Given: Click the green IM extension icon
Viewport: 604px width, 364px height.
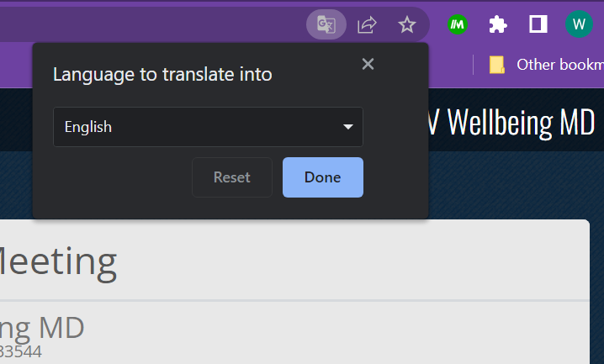Looking at the screenshot, I should coord(458,24).
